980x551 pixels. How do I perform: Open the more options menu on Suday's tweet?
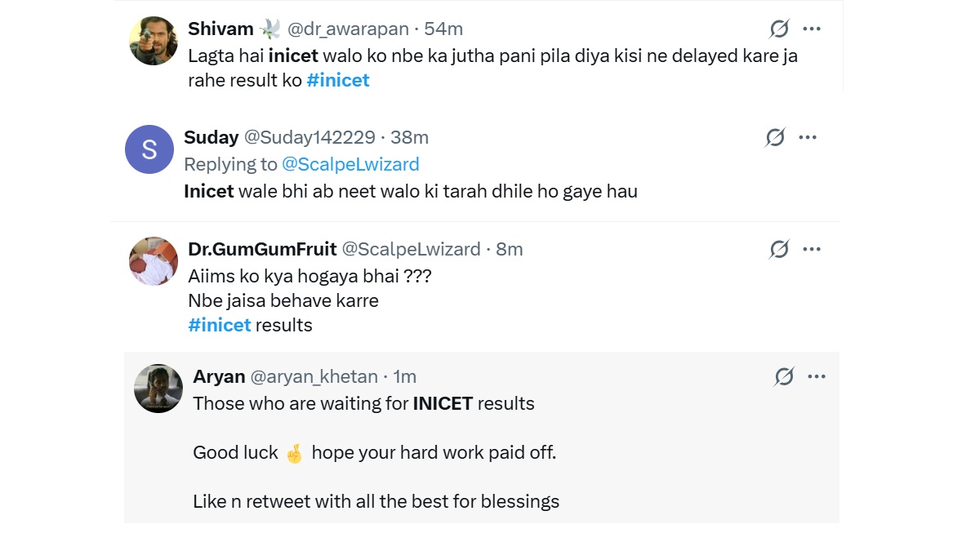point(808,137)
